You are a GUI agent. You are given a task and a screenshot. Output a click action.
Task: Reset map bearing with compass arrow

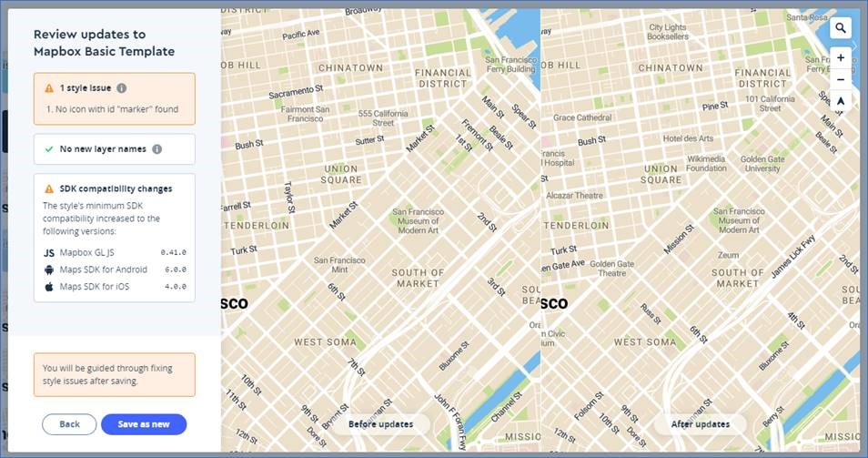point(841,101)
